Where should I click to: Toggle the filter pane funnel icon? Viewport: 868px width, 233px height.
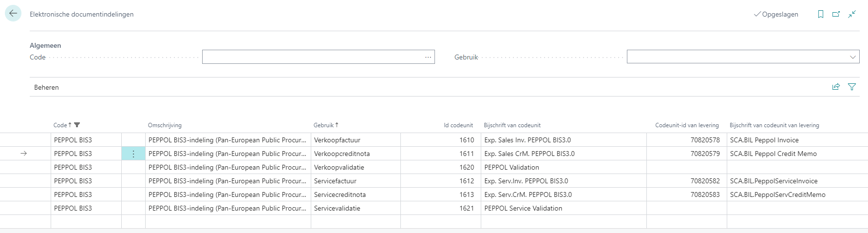click(x=852, y=87)
